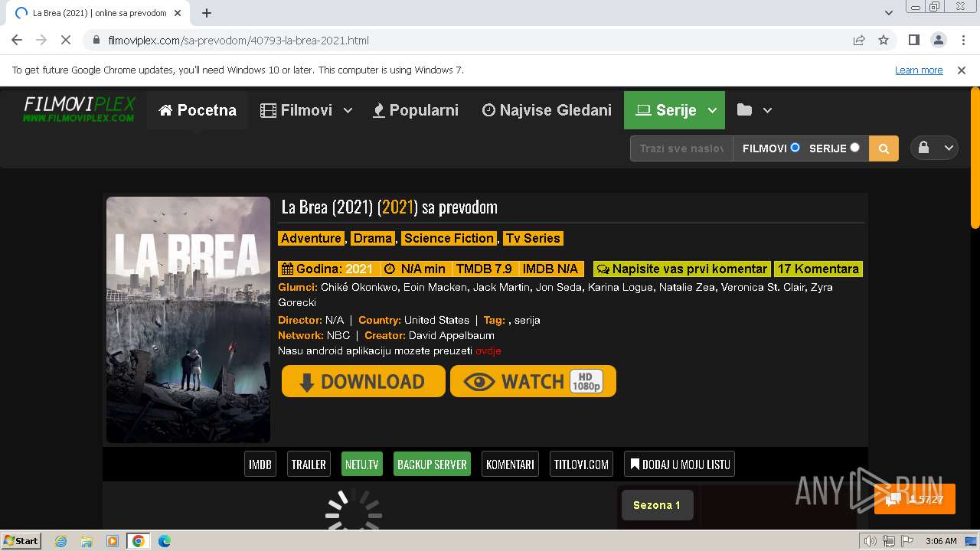Expand the folder menu dropdown arrow
This screenshot has height=551, width=980.
point(767,110)
